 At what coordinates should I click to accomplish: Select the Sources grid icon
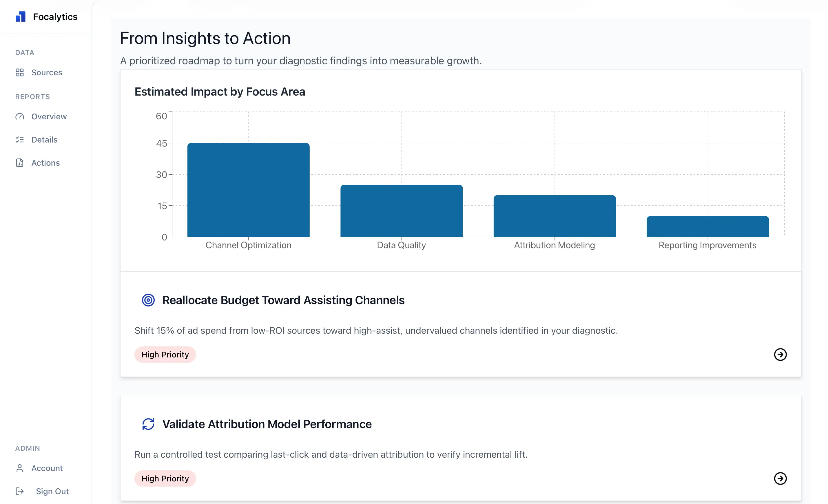[x=20, y=72]
